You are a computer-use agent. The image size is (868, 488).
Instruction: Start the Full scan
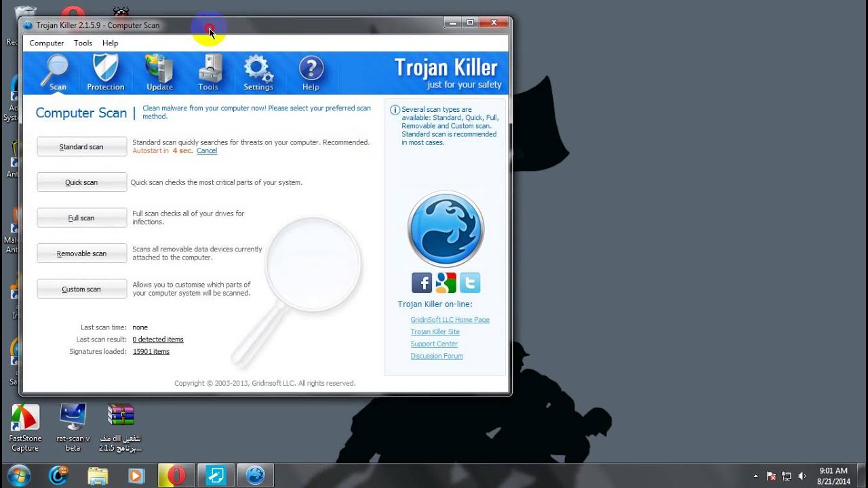point(81,218)
